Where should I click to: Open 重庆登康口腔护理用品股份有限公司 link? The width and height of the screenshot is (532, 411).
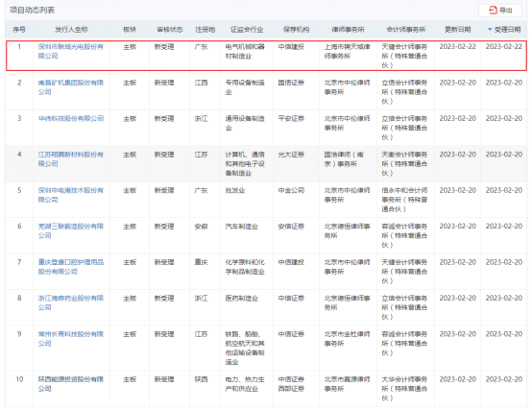pos(70,267)
